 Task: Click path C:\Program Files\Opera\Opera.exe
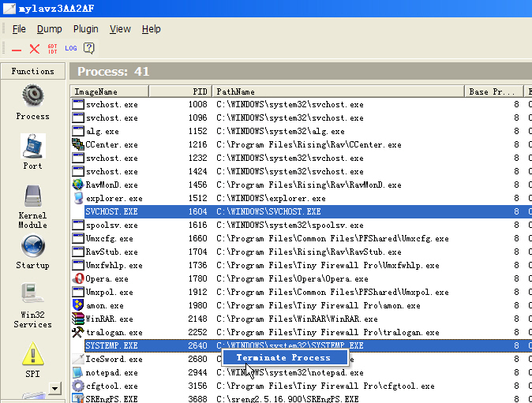pyautogui.click(x=292, y=278)
